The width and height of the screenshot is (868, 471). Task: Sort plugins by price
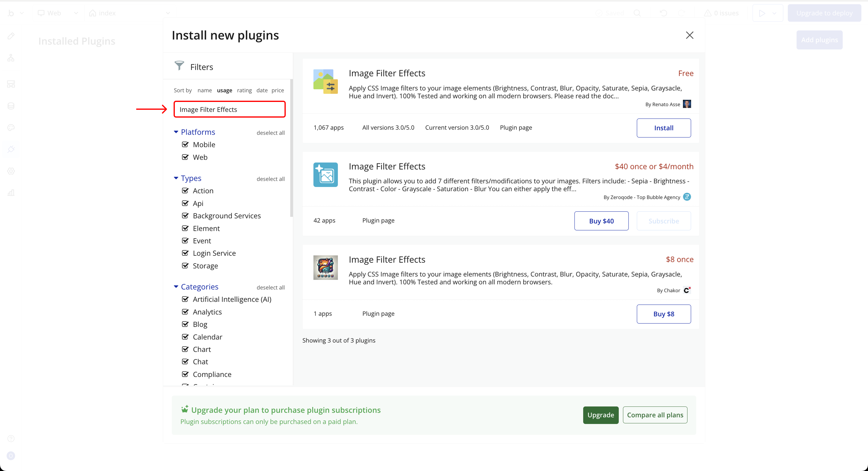(277, 90)
